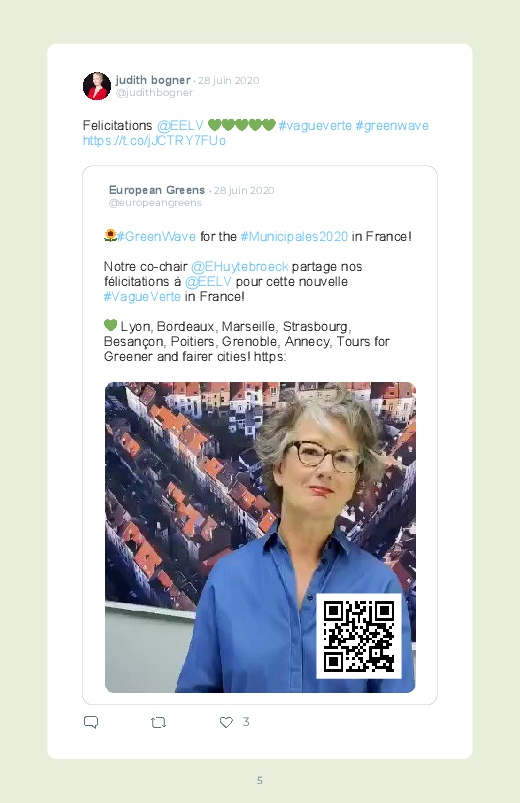Screen dimensions: 520x803
Task: Open the @EELV mention in judith's tweet
Action: 180,125
